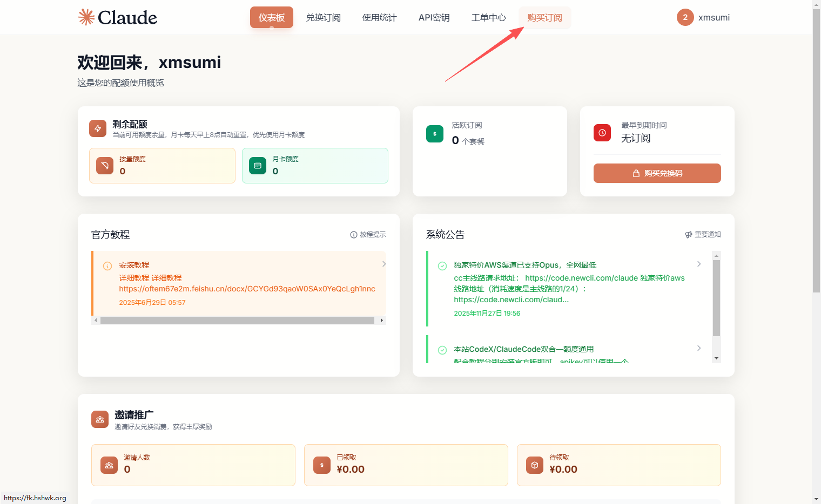Viewport: 821px width, 504px height.
Task: Click the 按量额度 orange icon
Action: point(105,166)
